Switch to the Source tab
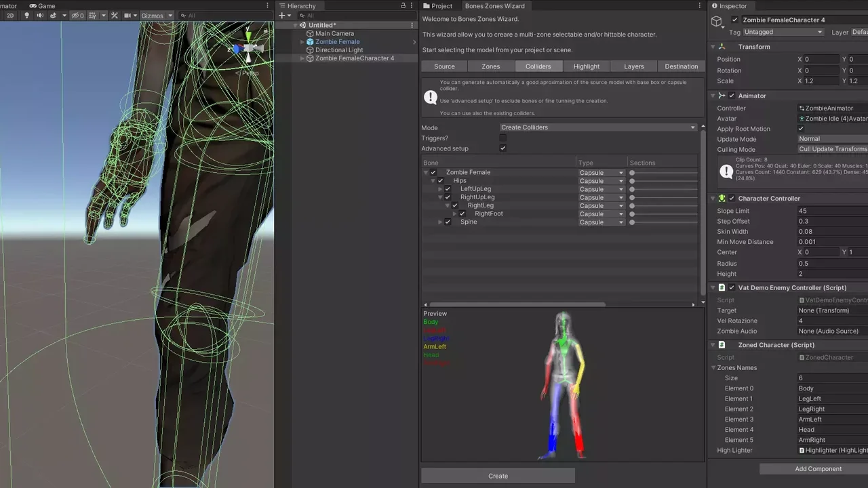This screenshot has width=868, height=488. point(444,66)
